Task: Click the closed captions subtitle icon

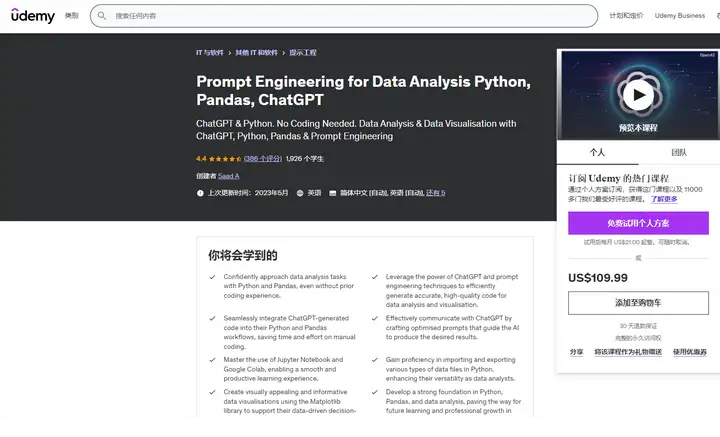Action: click(x=332, y=193)
